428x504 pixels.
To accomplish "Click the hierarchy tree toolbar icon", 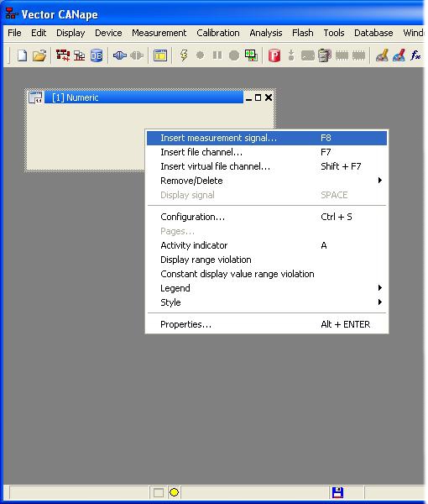I will pos(80,55).
